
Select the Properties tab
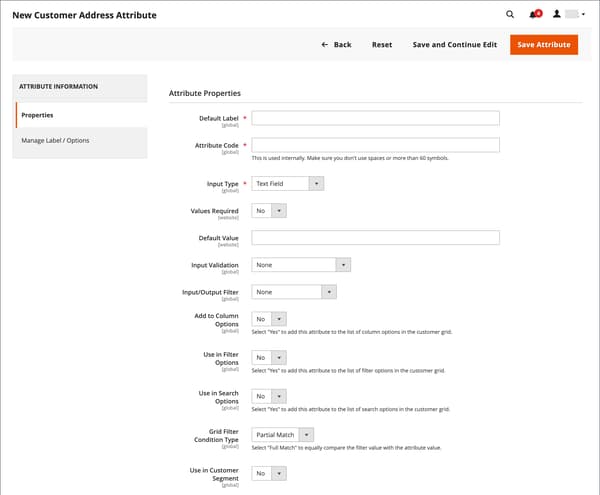pos(81,115)
